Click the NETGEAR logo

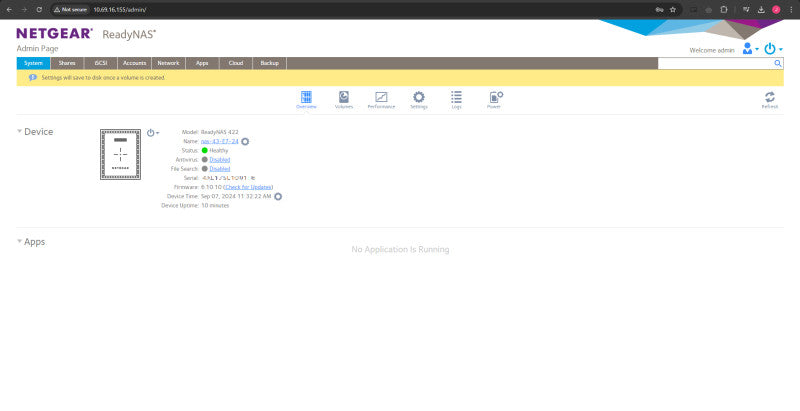click(x=55, y=34)
